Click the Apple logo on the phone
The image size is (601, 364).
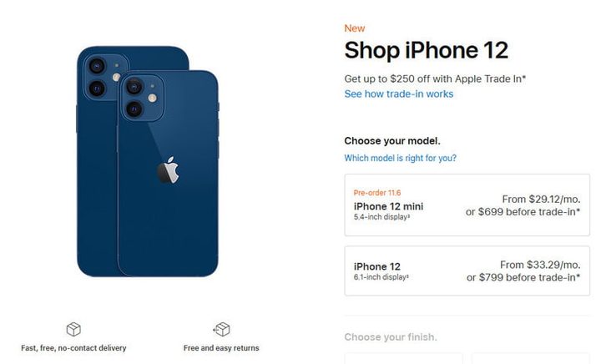point(169,170)
